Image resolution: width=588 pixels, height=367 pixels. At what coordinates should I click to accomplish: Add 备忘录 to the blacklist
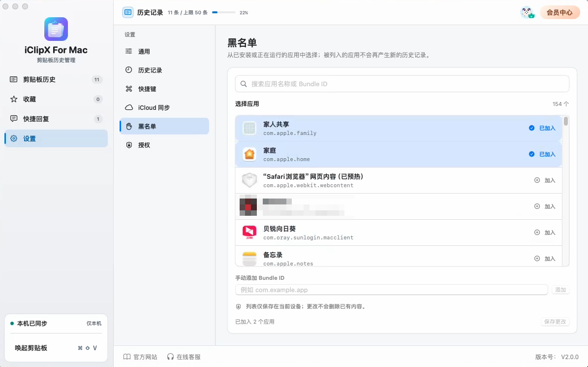pyautogui.click(x=545, y=259)
